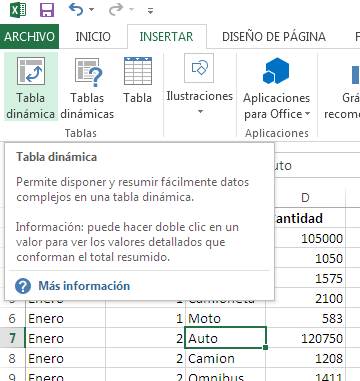This screenshot has height=381, width=360.
Task: Open the Más información help link
Action: [x=84, y=286]
